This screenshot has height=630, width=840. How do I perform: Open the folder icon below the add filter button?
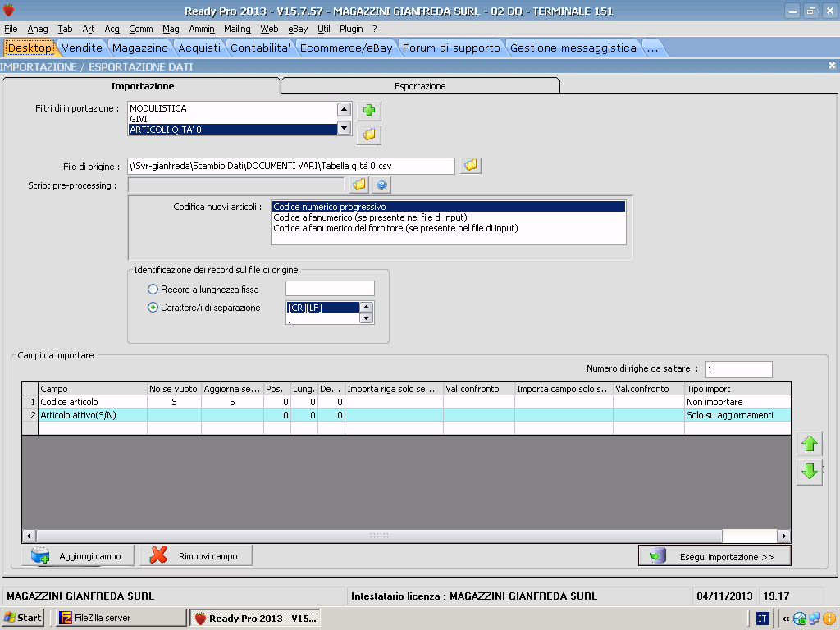point(369,135)
